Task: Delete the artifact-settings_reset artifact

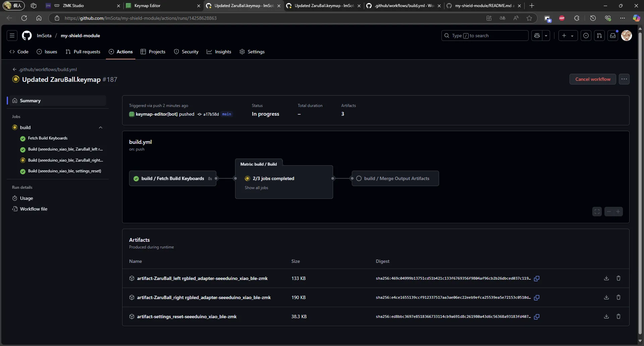Action: tap(619, 316)
